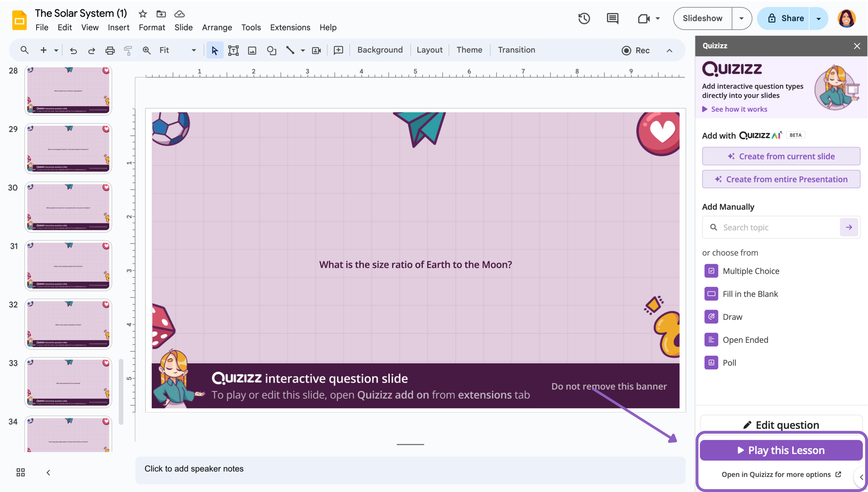Submit search topic with arrow button
Viewport: 868px width, 492px height.
pyautogui.click(x=849, y=227)
